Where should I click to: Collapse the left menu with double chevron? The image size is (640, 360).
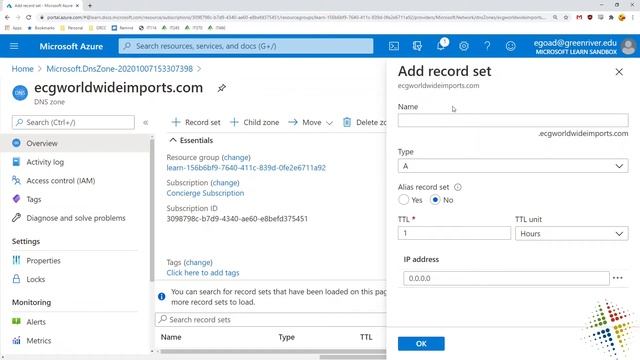146,122
